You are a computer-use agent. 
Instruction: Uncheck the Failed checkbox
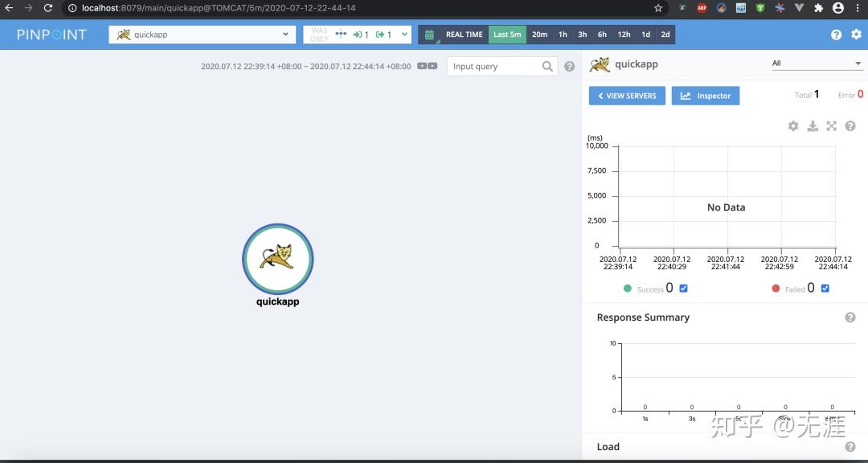[x=825, y=288]
